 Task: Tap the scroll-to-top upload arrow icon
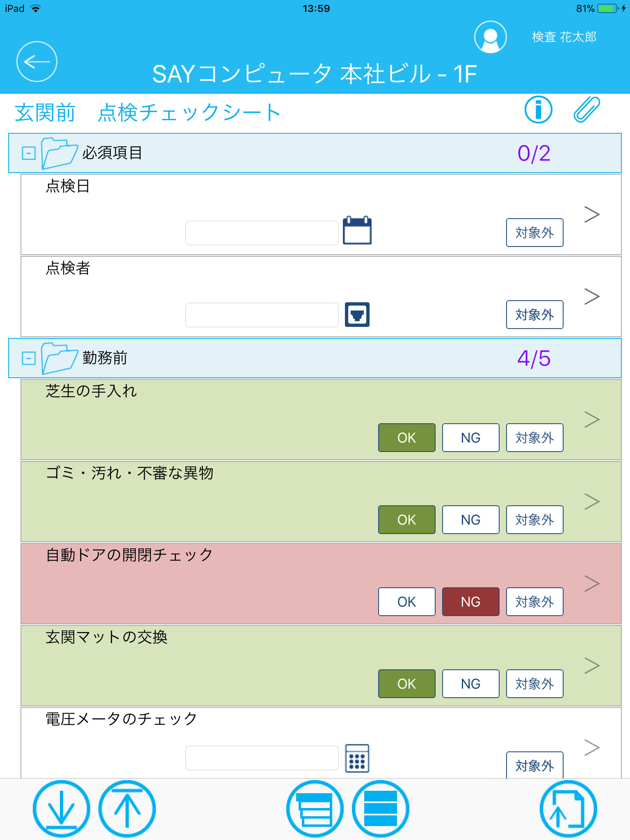pos(127,809)
